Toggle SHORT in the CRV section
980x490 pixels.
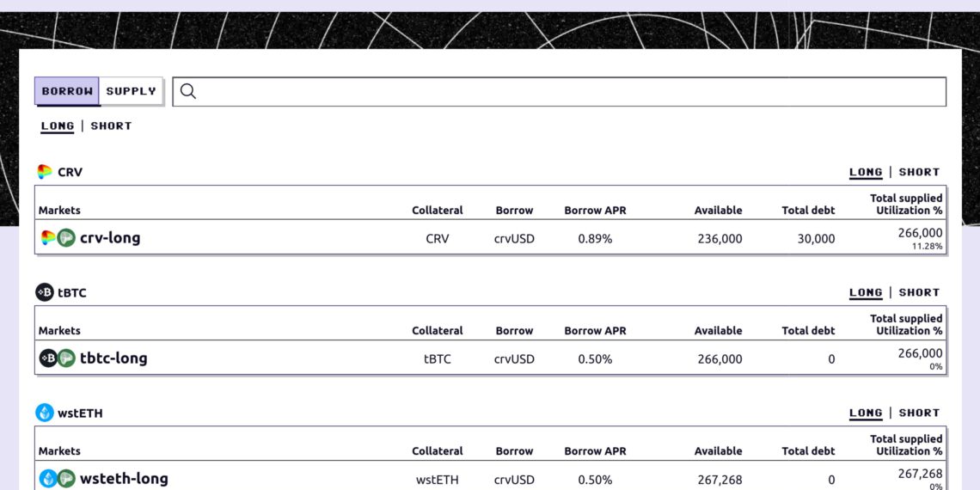(x=919, y=172)
